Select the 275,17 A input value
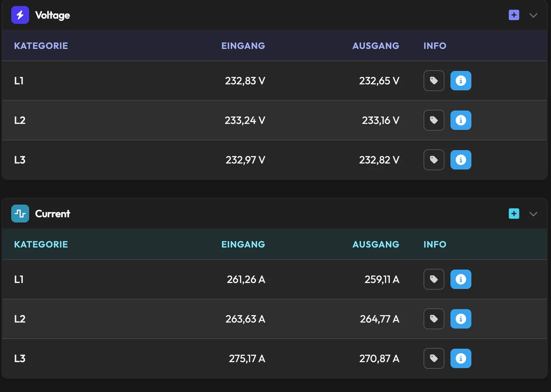This screenshot has width=551, height=392. coord(247,359)
